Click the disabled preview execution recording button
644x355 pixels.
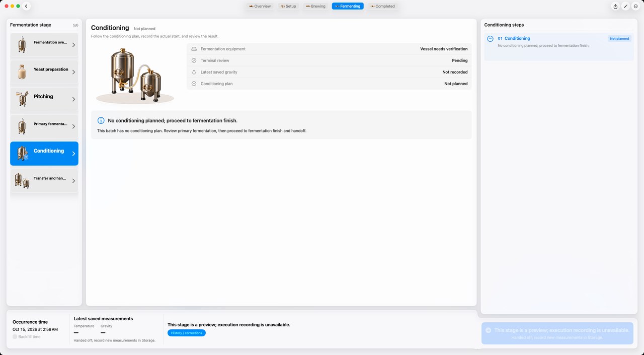click(x=557, y=333)
